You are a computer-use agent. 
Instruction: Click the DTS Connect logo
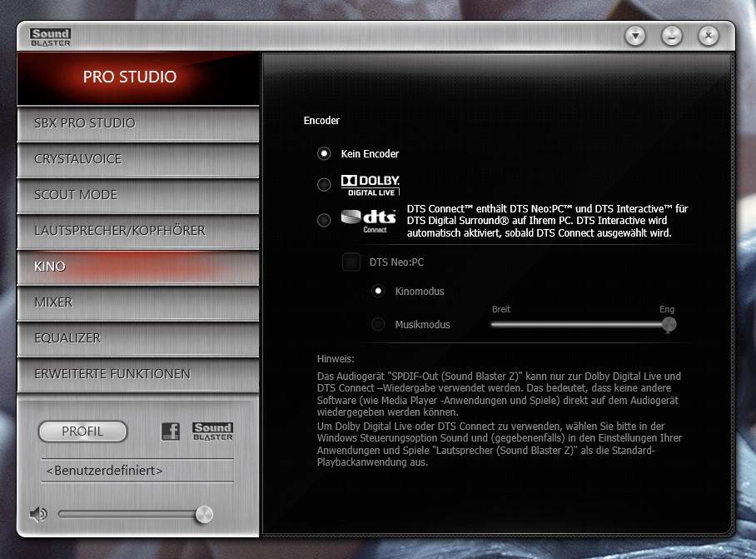pyautogui.click(x=368, y=221)
